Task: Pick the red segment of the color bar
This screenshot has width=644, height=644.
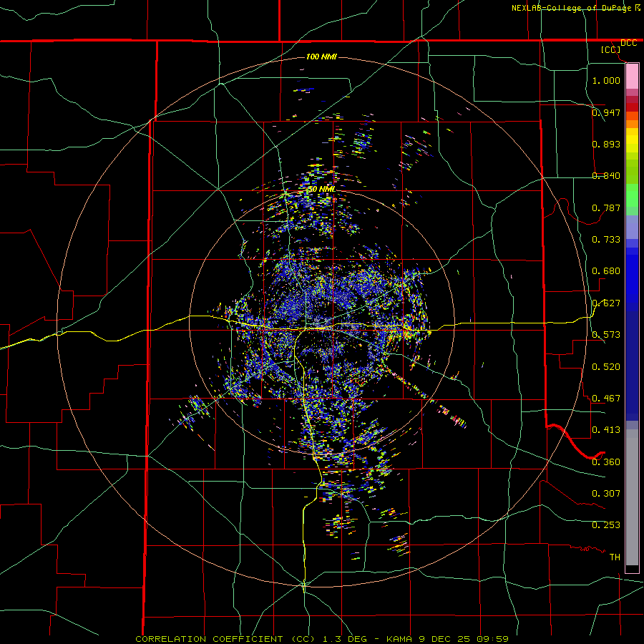Action: coord(632,107)
